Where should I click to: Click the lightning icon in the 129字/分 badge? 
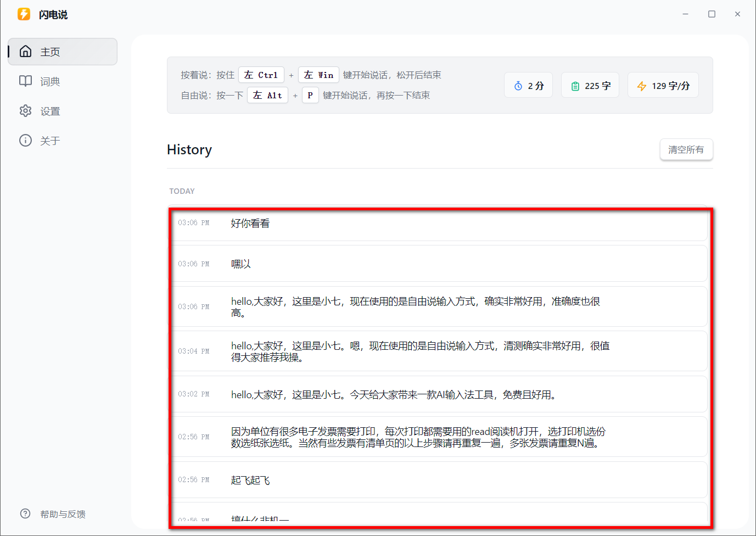tap(641, 85)
